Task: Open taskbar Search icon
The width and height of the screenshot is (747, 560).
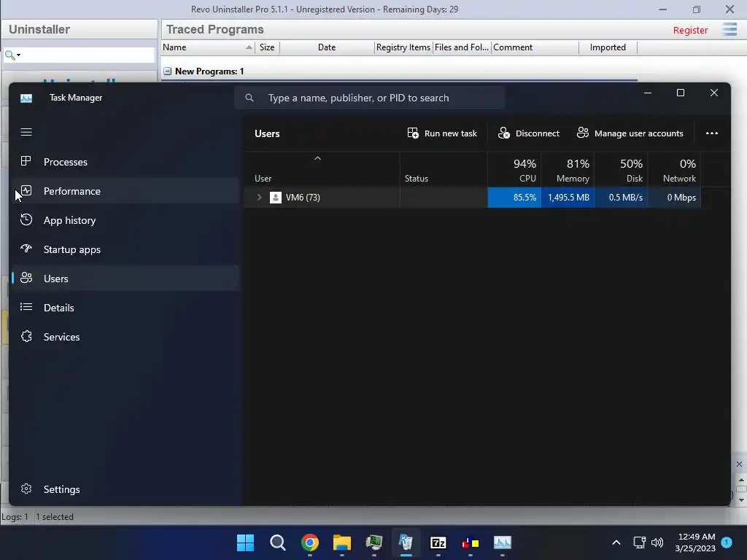Action: click(277, 542)
